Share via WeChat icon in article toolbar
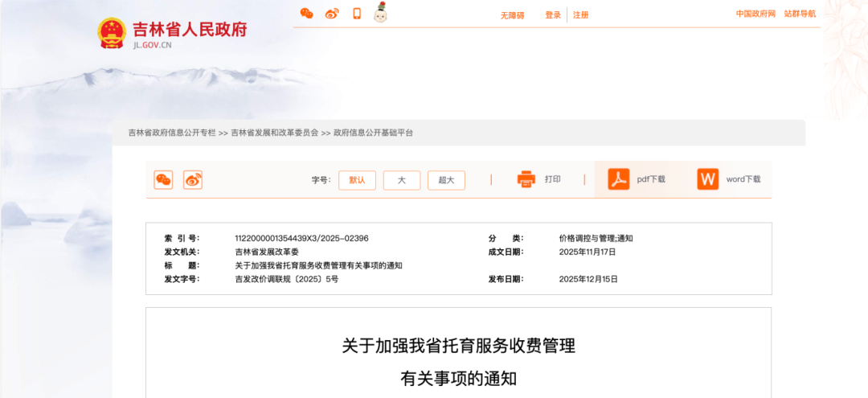 163,180
